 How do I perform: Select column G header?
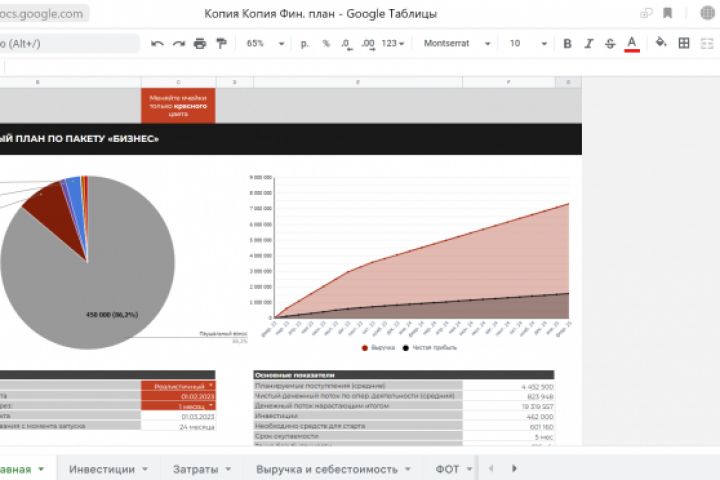[x=568, y=82]
